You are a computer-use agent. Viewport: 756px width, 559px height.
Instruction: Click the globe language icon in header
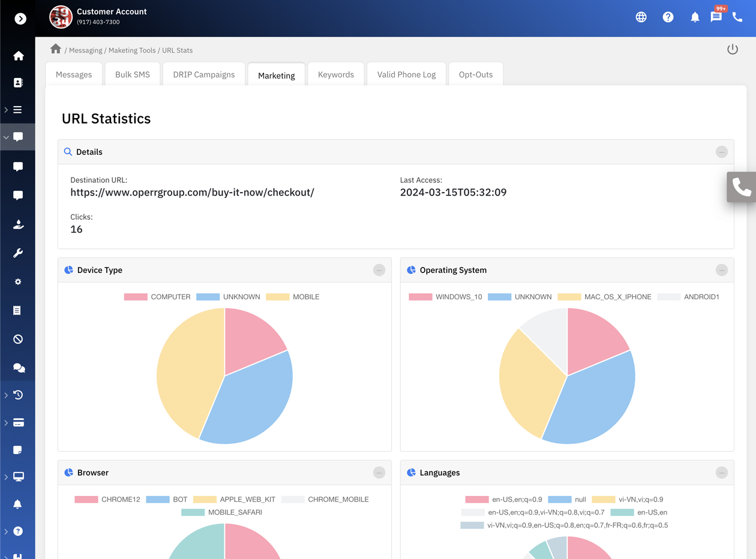point(641,17)
